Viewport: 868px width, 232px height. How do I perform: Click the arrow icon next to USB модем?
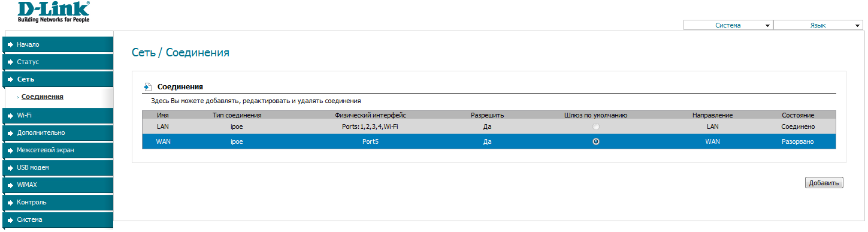tap(10, 167)
